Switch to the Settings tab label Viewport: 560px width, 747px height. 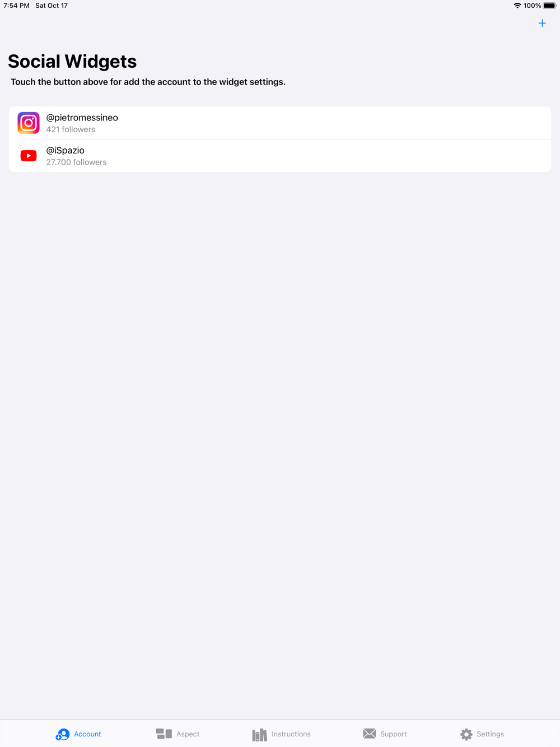pyautogui.click(x=491, y=734)
